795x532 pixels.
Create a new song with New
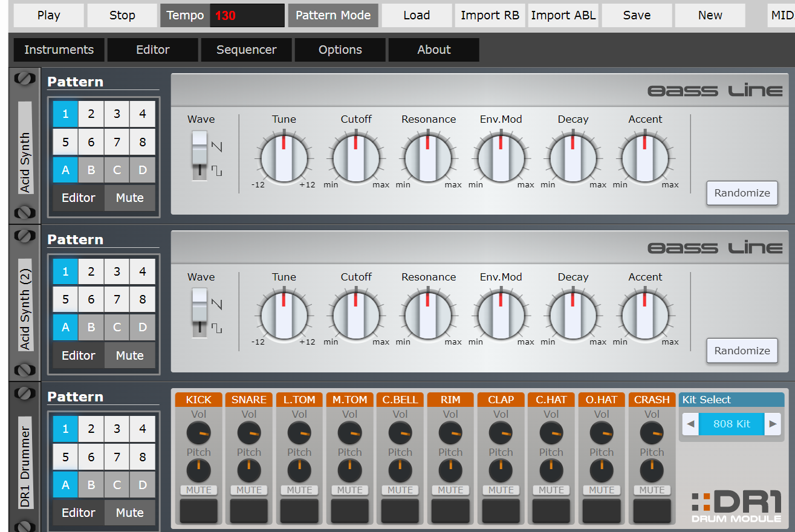[x=710, y=16]
